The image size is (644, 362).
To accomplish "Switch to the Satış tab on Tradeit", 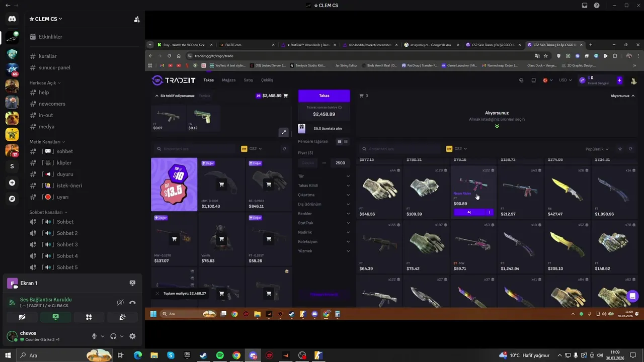I will point(248,80).
